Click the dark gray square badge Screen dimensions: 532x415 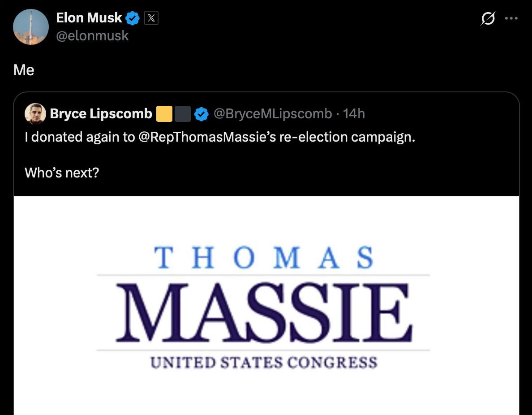pyautogui.click(x=183, y=114)
